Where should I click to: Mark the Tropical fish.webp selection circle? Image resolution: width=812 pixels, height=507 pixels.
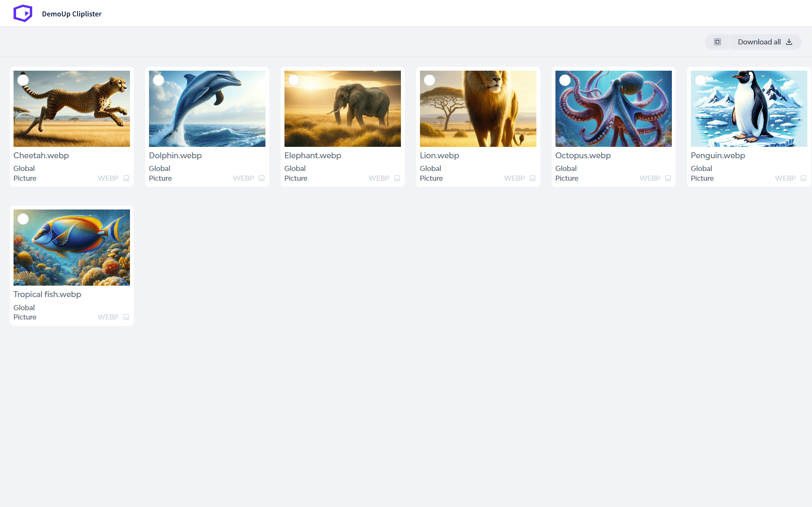point(23,219)
